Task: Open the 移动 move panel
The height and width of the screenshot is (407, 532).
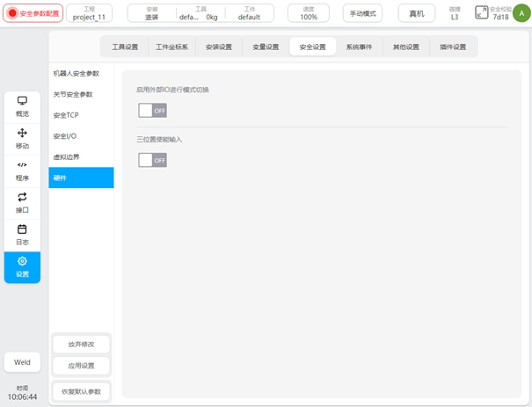Action: 22,138
